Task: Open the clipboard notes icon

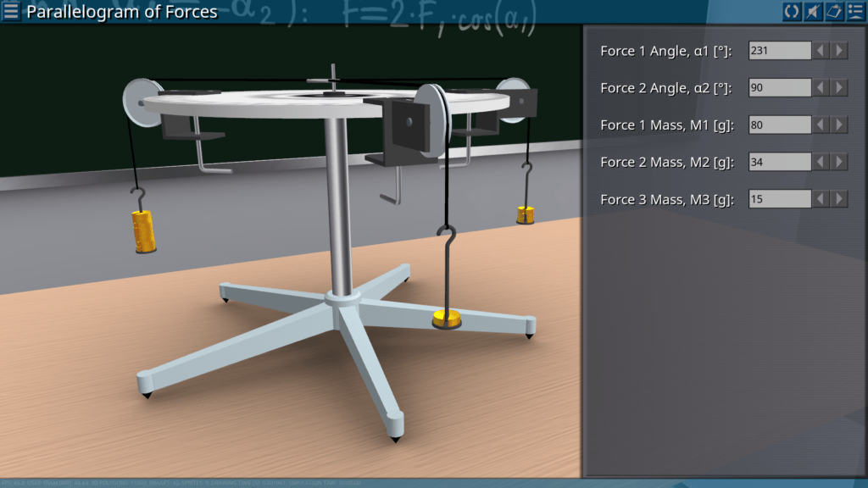Action: [x=834, y=11]
